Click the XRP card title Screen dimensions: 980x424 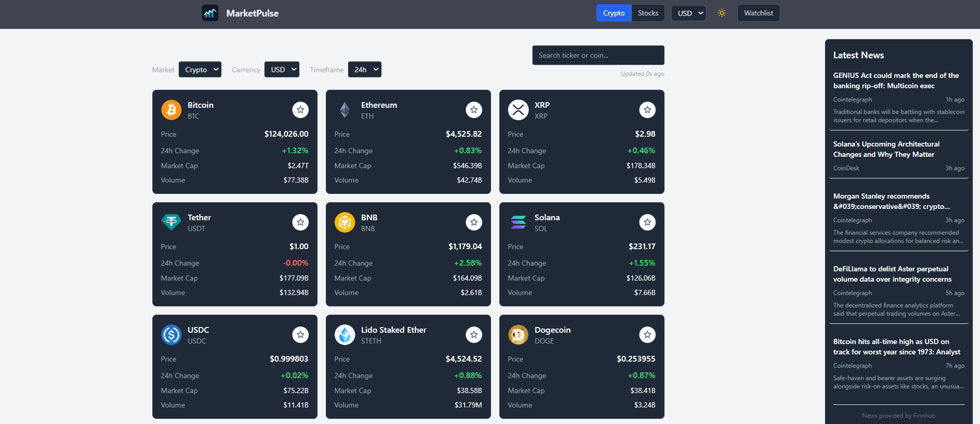[542, 105]
